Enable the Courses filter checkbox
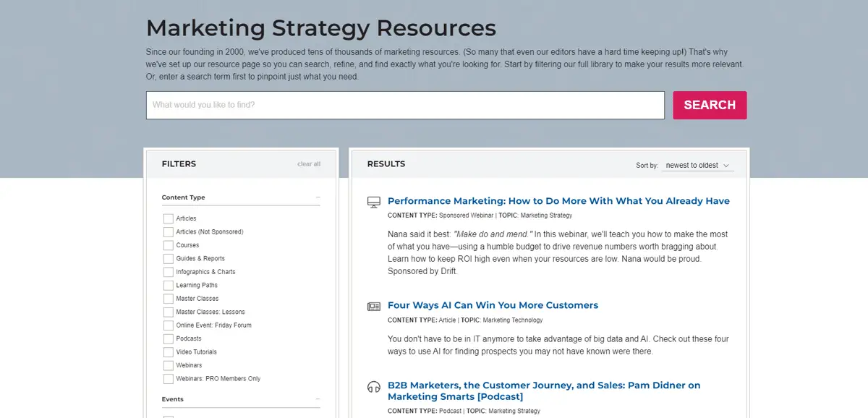868x418 pixels. (x=169, y=245)
